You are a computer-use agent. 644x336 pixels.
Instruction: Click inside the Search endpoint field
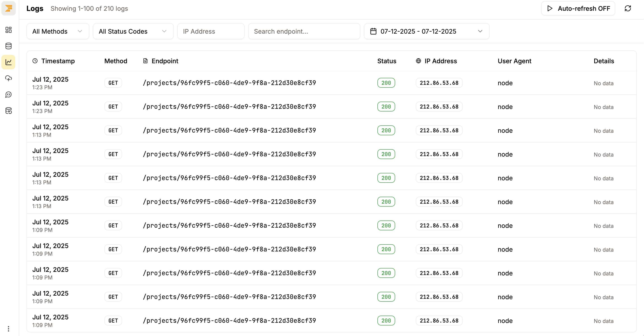coord(304,31)
